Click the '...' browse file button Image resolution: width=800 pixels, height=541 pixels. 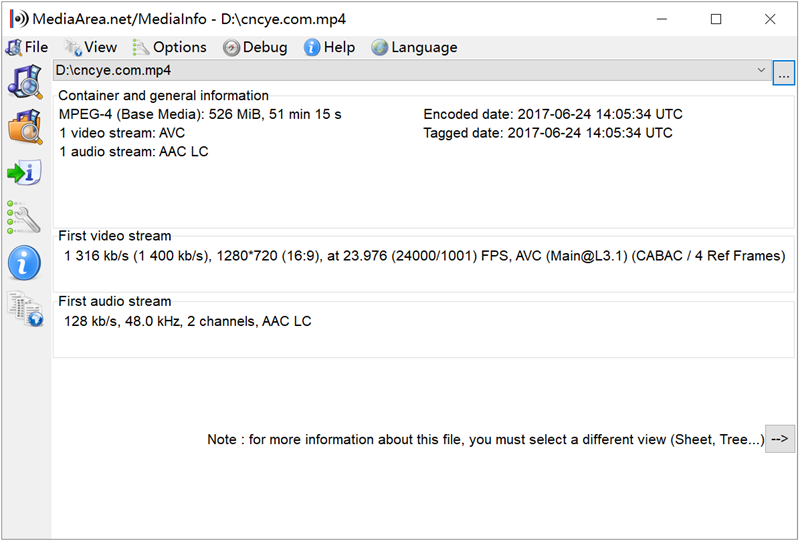(784, 72)
